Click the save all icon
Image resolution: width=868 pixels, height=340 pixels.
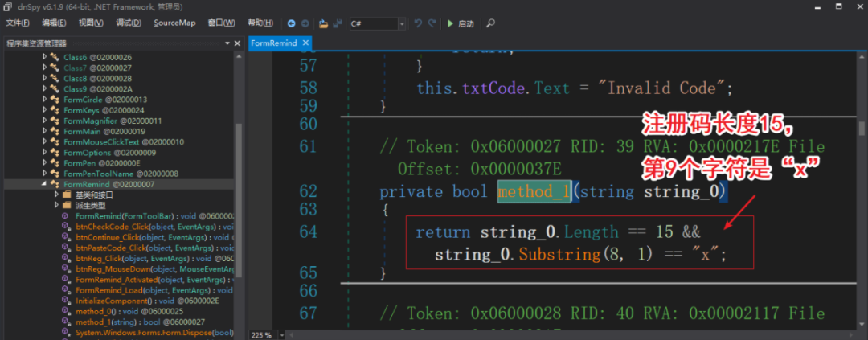click(337, 24)
